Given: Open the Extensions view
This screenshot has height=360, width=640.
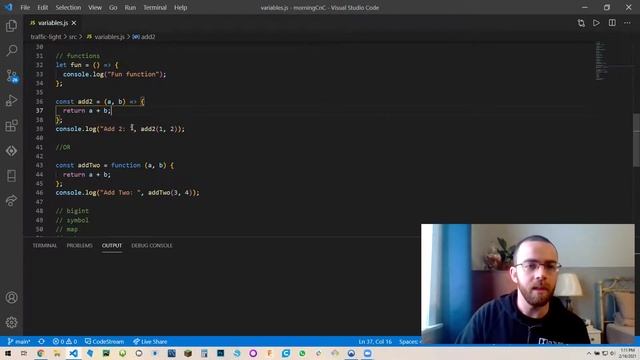Looking at the screenshot, I should point(11,126).
